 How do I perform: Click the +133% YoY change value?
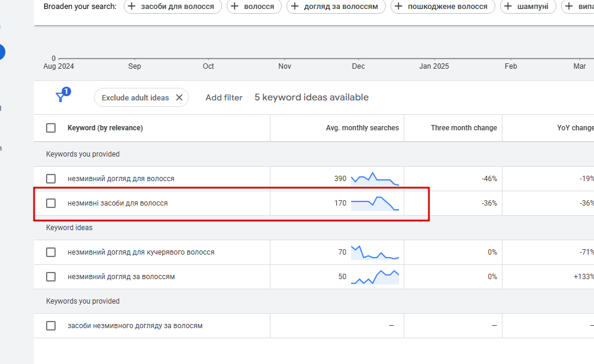click(583, 277)
